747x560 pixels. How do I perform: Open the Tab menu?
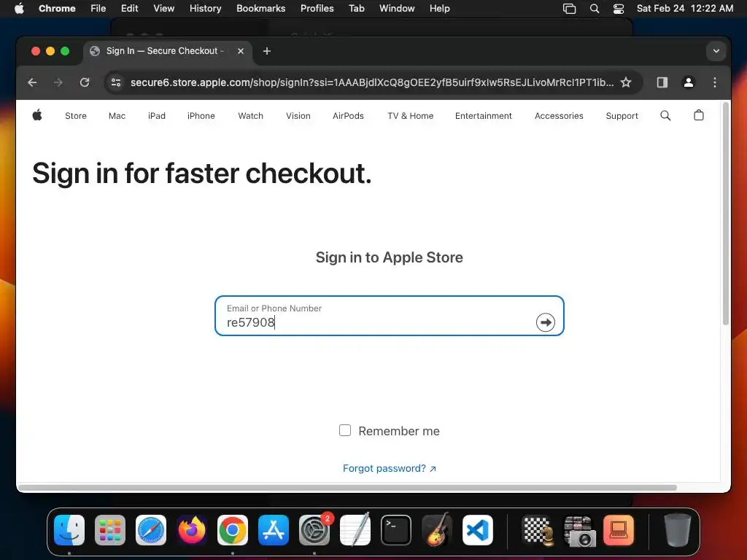coord(356,8)
